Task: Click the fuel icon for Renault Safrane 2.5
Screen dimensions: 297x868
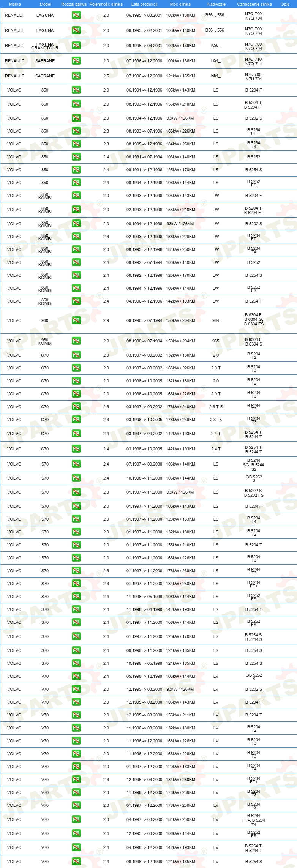Action: 76,76
